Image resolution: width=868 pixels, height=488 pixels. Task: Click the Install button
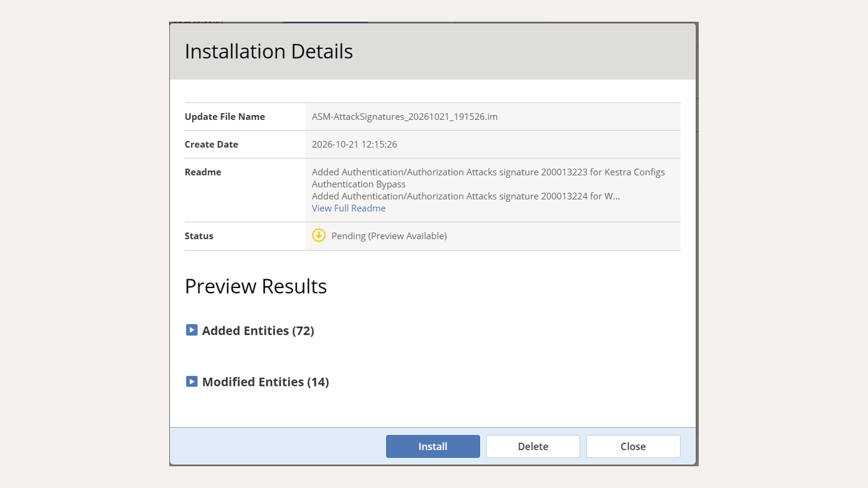coord(433,446)
